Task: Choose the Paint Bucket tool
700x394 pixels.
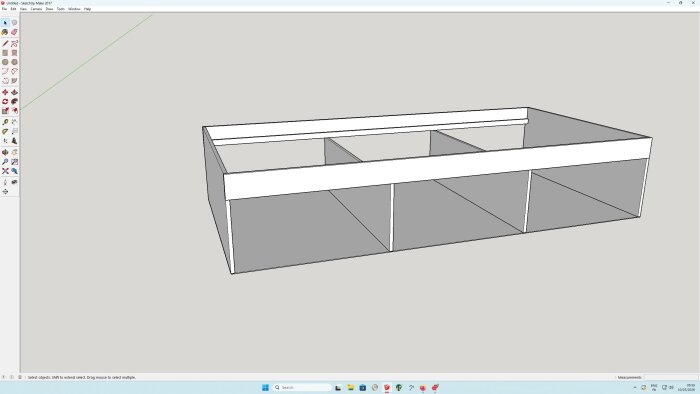Action: 5,32
